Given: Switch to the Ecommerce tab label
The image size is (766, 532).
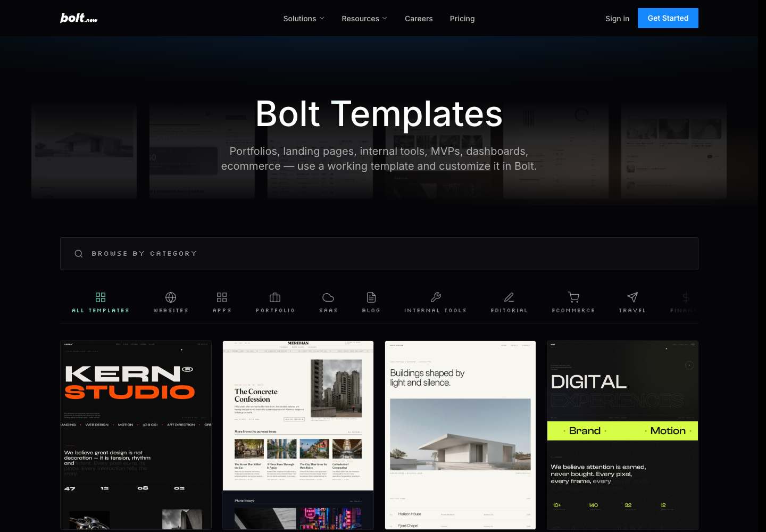Looking at the screenshot, I should 573,311.
